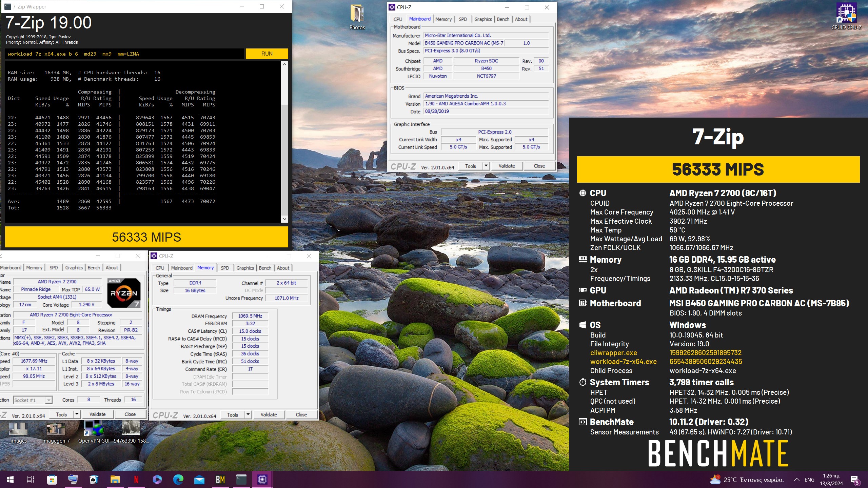Open the images desktop folder

tap(19, 432)
